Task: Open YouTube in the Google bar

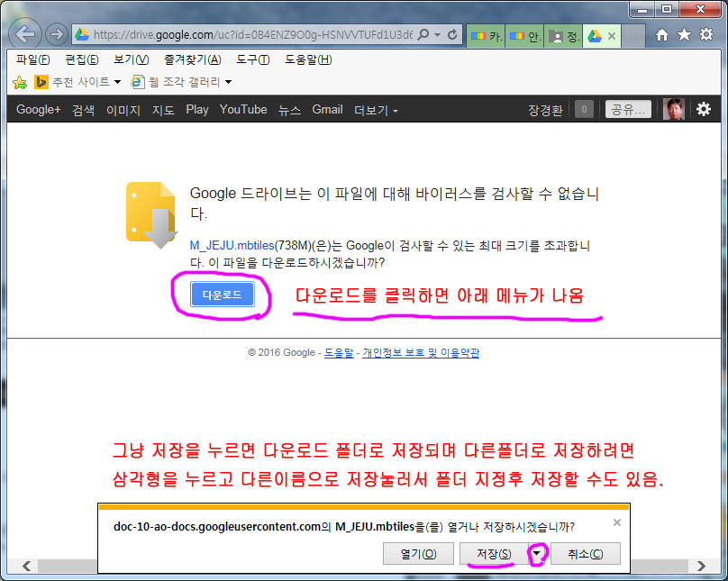Action: [243, 110]
